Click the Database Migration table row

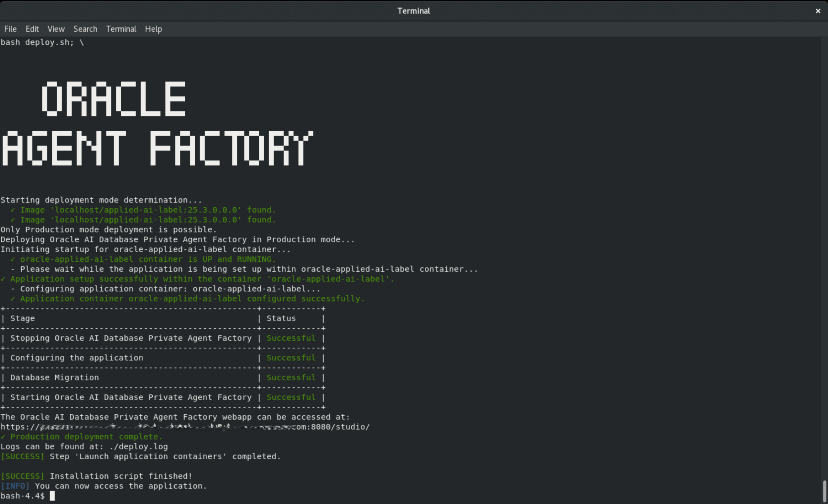click(54, 378)
